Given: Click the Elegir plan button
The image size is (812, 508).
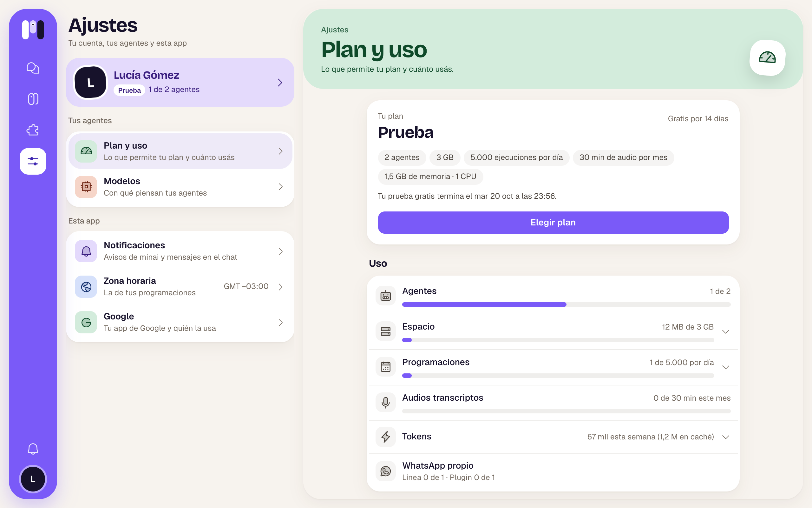Looking at the screenshot, I should pos(553,223).
